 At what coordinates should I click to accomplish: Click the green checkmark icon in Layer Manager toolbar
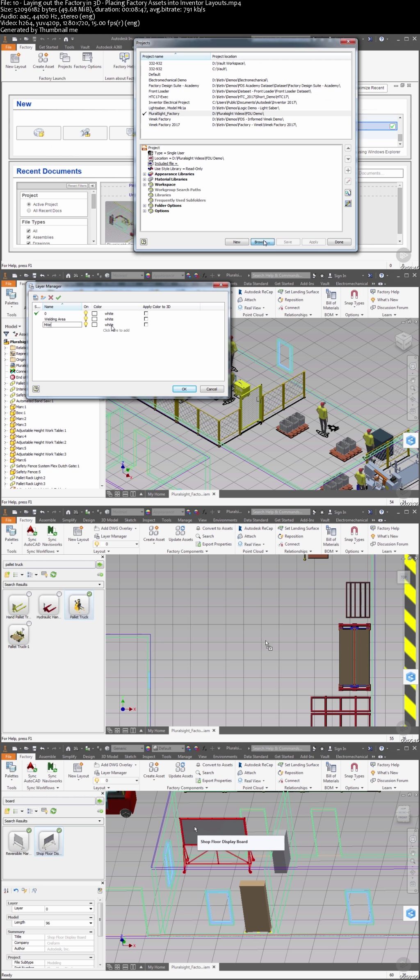pyautogui.click(x=58, y=298)
